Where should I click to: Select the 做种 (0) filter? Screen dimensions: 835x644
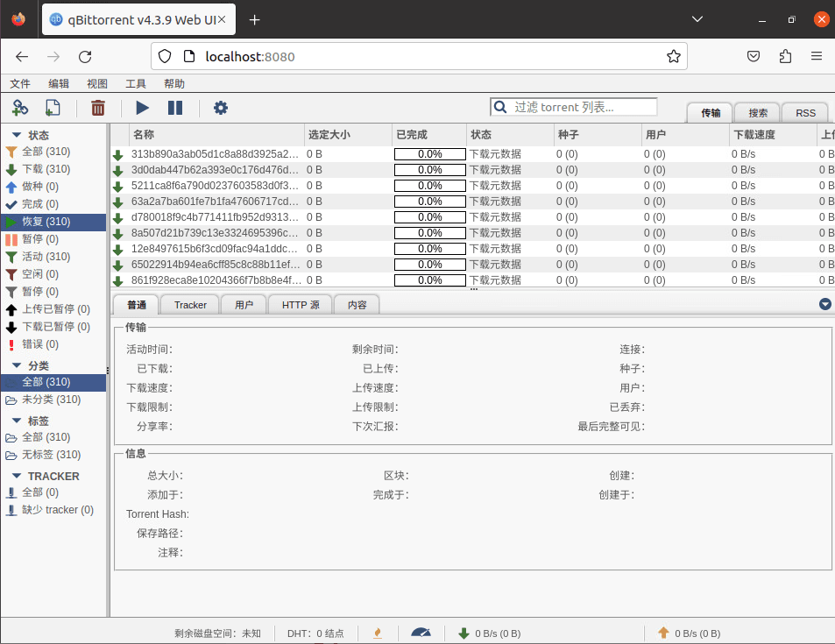(53, 187)
